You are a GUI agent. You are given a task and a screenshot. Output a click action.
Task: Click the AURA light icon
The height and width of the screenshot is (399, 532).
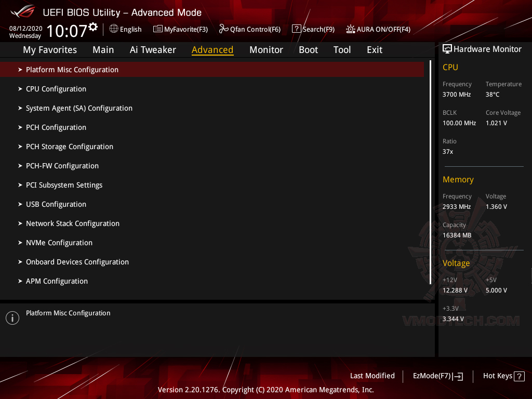(351, 29)
